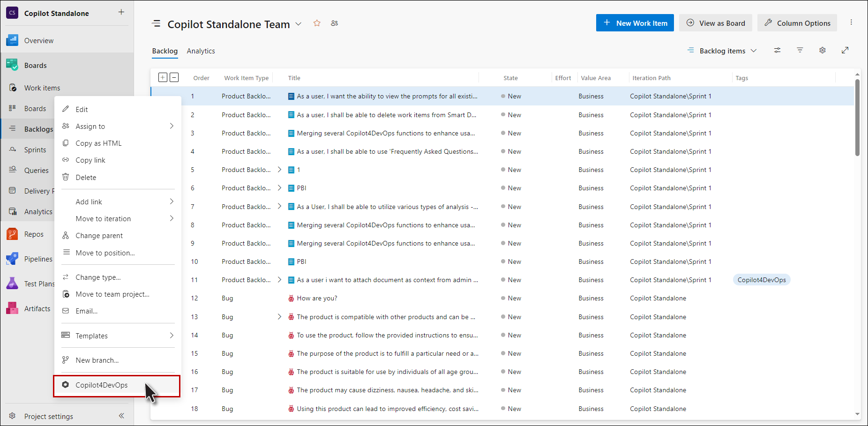Open the Assign to submenu
Image resolution: width=868 pixels, height=426 pixels.
118,126
